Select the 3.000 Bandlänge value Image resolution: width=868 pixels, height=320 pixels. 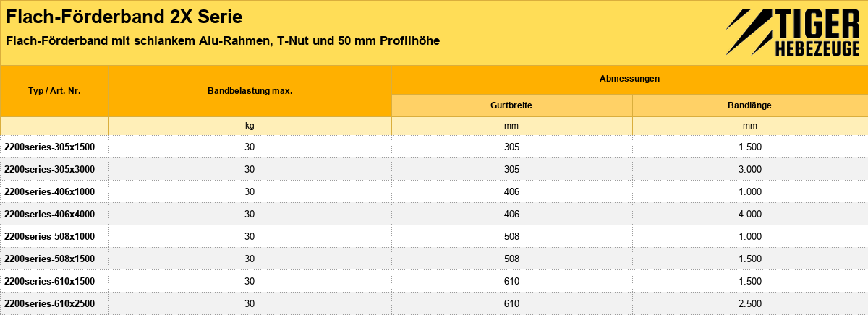750,169
